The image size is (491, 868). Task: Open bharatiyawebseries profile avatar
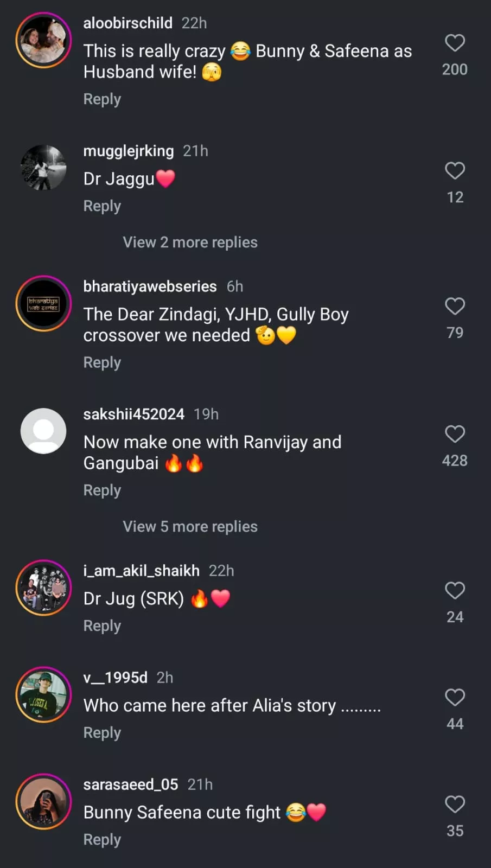43,304
